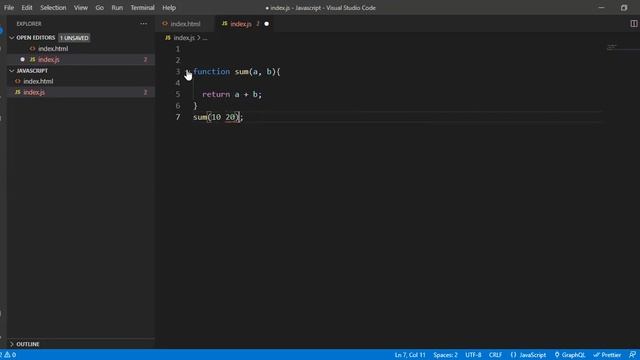
Task: Click the word function on line 3
Action: (211, 72)
